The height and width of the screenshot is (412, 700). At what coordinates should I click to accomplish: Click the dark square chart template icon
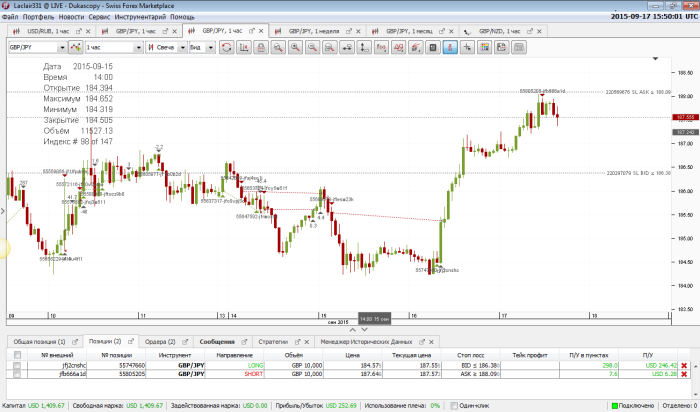click(433, 47)
